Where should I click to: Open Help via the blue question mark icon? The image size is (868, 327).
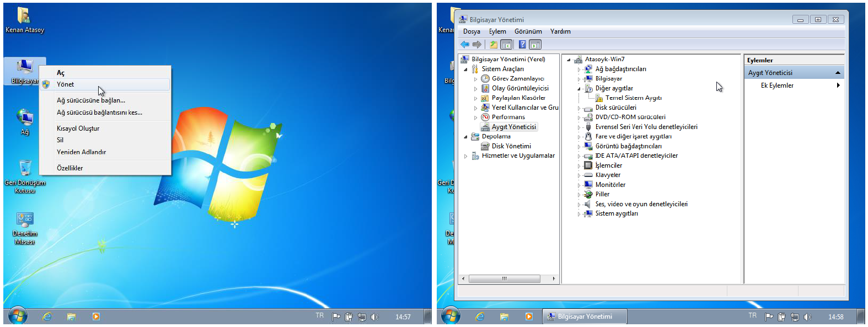pyautogui.click(x=522, y=45)
